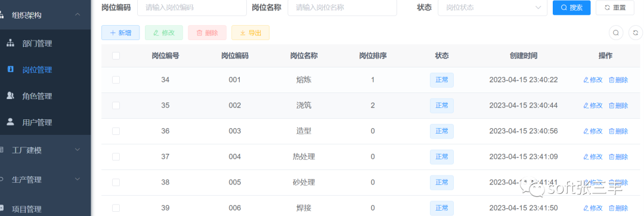644x216 pixels.
Task: Focus the 岗位编码 input field
Action: (192, 7)
